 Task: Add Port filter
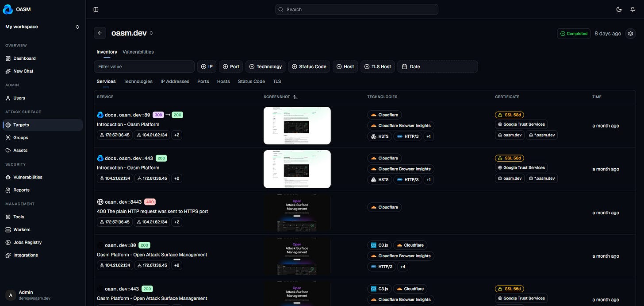click(x=231, y=66)
